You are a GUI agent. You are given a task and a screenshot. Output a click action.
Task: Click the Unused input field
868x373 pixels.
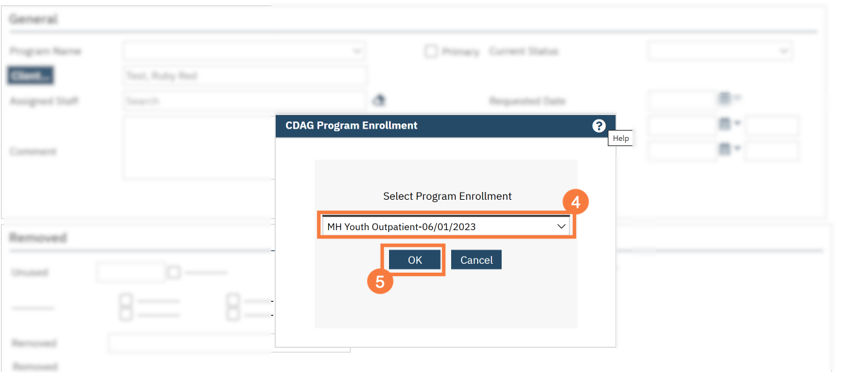131,272
